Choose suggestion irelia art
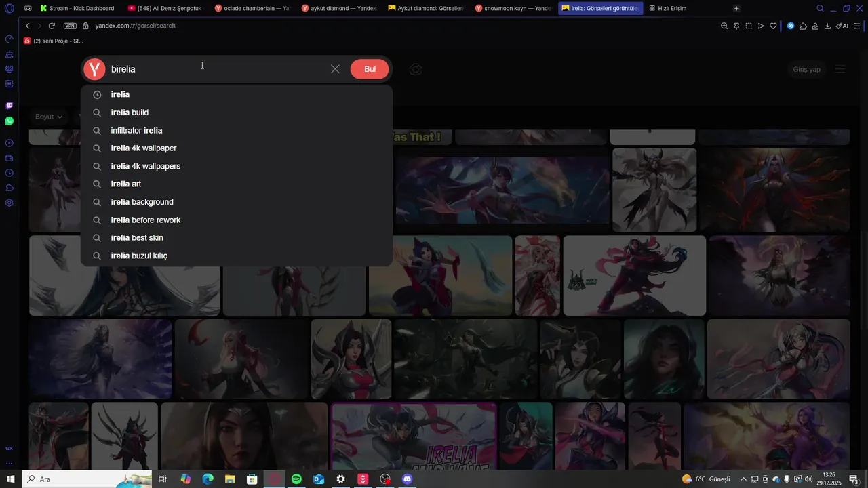The height and width of the screenshot is (488, 868). coord(237,184)
